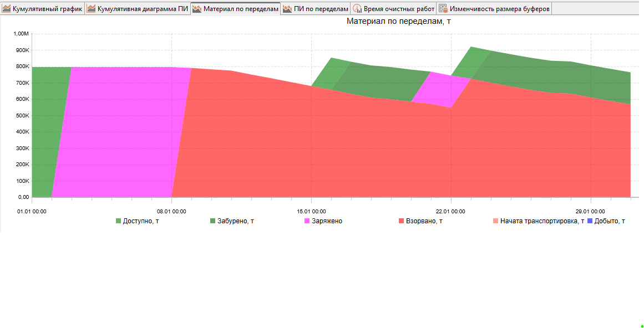Click the 700K y-axis label
644x328 pixels.
coord(22,83)
